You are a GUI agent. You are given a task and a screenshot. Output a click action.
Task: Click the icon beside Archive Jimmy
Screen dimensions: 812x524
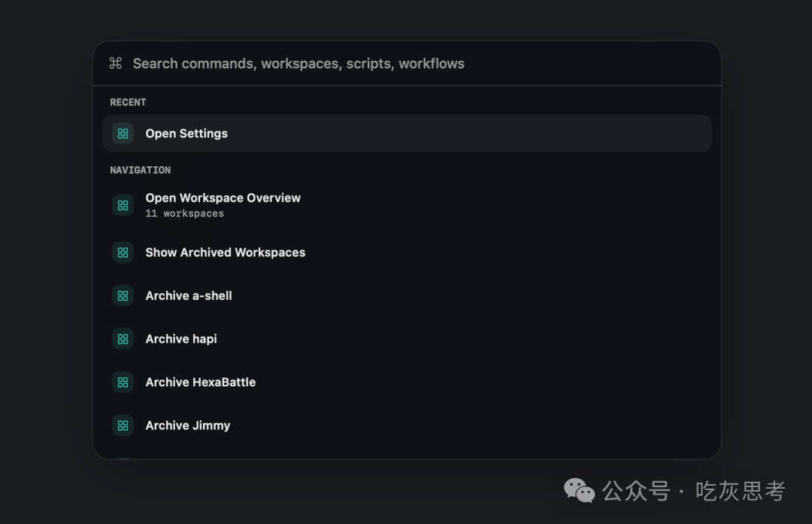coord(123,426)
